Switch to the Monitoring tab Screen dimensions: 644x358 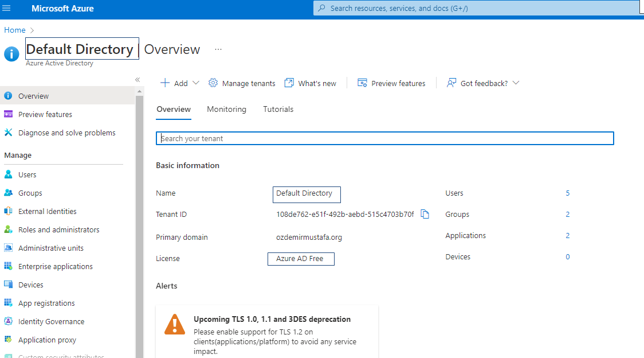(226, 109)
